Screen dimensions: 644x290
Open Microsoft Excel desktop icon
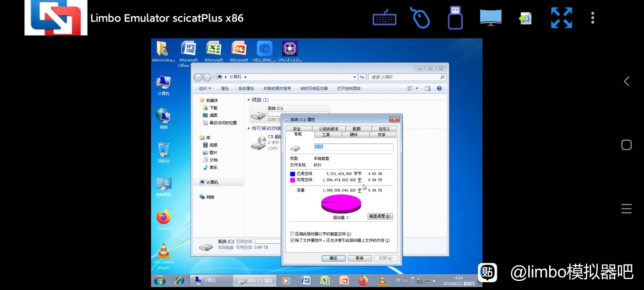[x=213, y=52]
